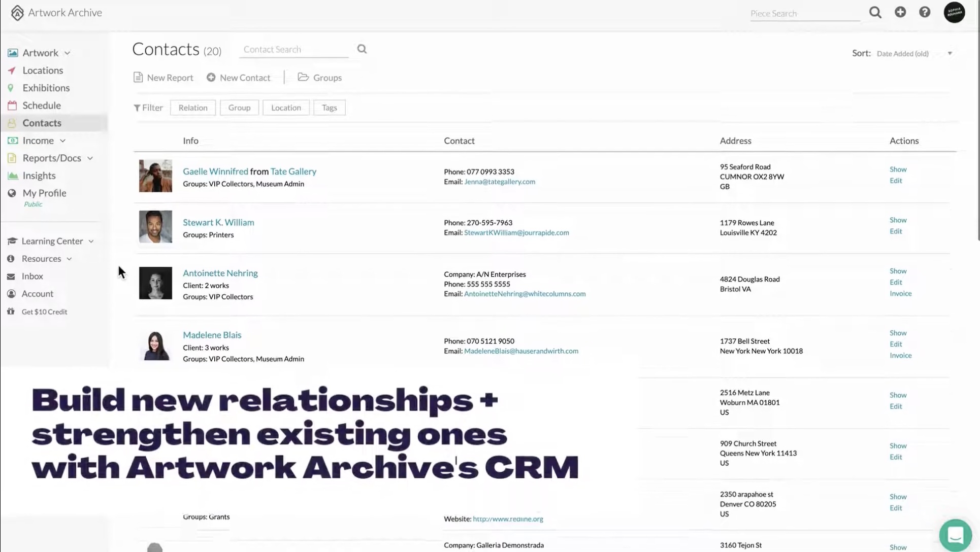The width and height of the screenshot is (980, 552).
Task: Open the chat support widget
Action: coord(955,535)
